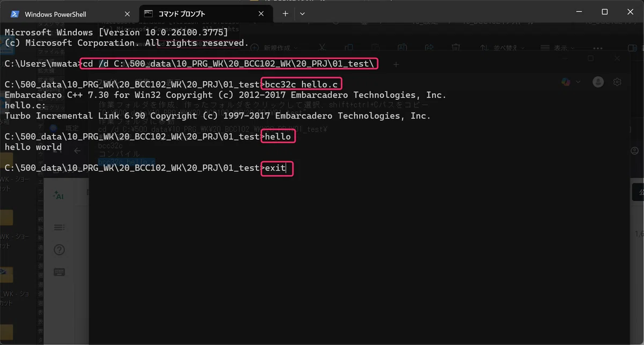The height and width of the screenshot is (345, 644).
Task: Click the PowerShell icon on first tab
Action: point(15,14)
